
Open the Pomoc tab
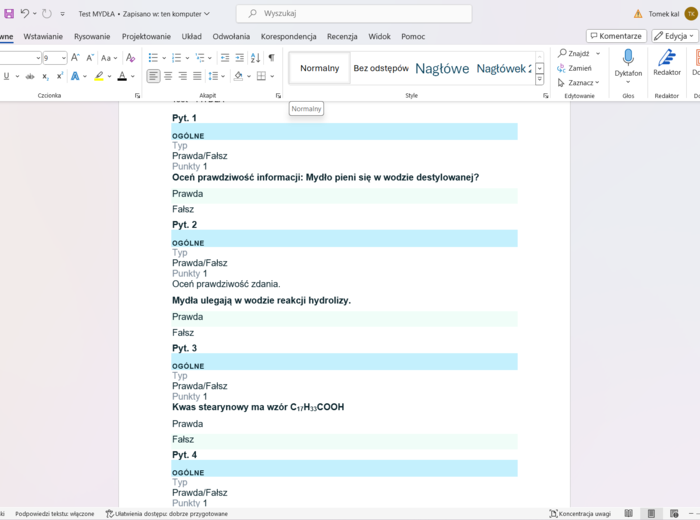click(x=413, y=37)
